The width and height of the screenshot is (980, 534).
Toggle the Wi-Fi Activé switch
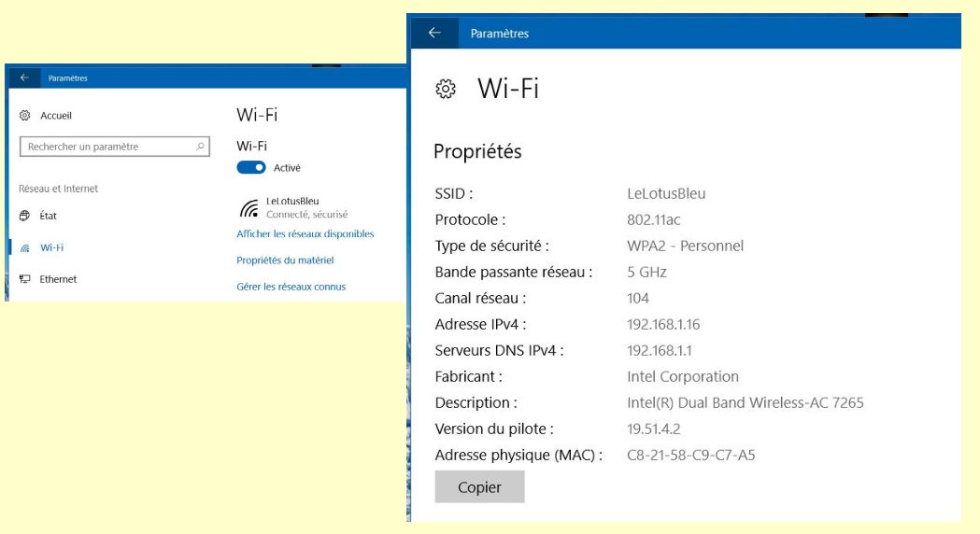pos(251,167)
